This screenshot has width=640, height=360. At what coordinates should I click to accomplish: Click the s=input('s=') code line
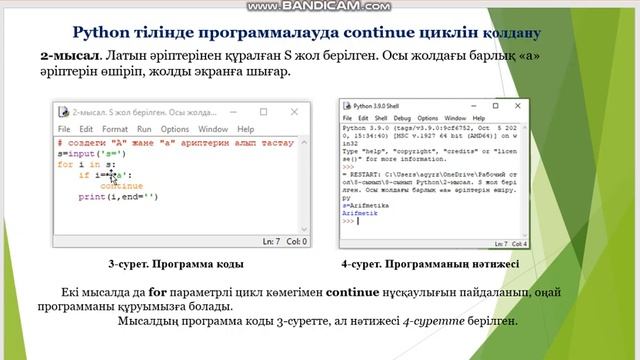tap(92, 154)
